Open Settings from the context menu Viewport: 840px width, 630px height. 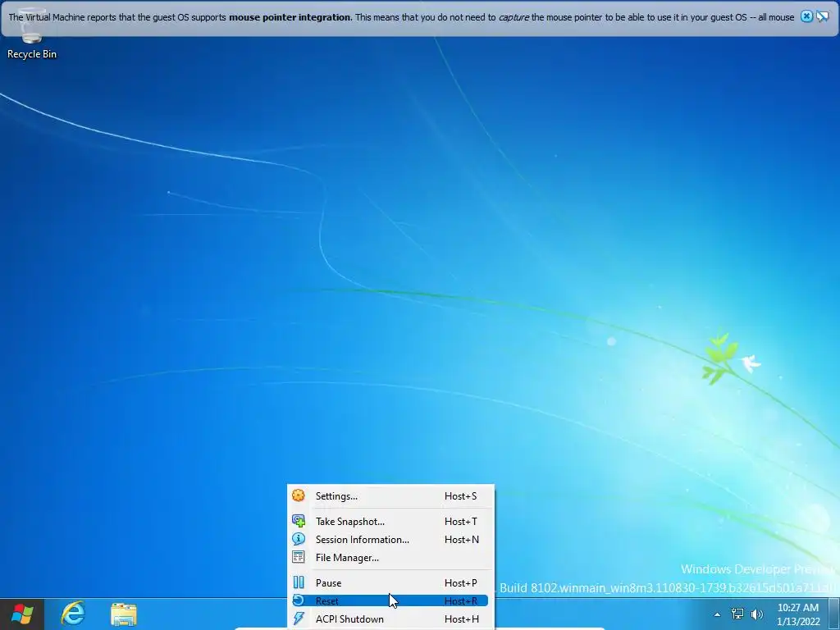click(x=390, y=496)
